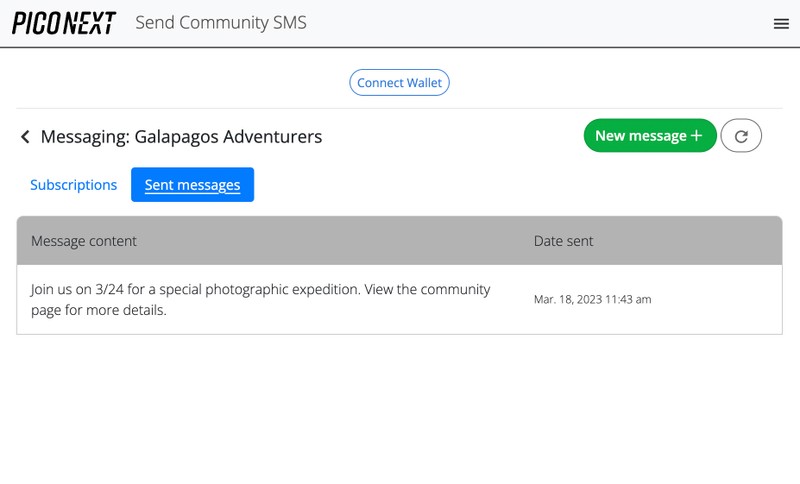Create a New message
Image resolution: width=800 pixels, height=484 pixels.
[x=650, y=136]
